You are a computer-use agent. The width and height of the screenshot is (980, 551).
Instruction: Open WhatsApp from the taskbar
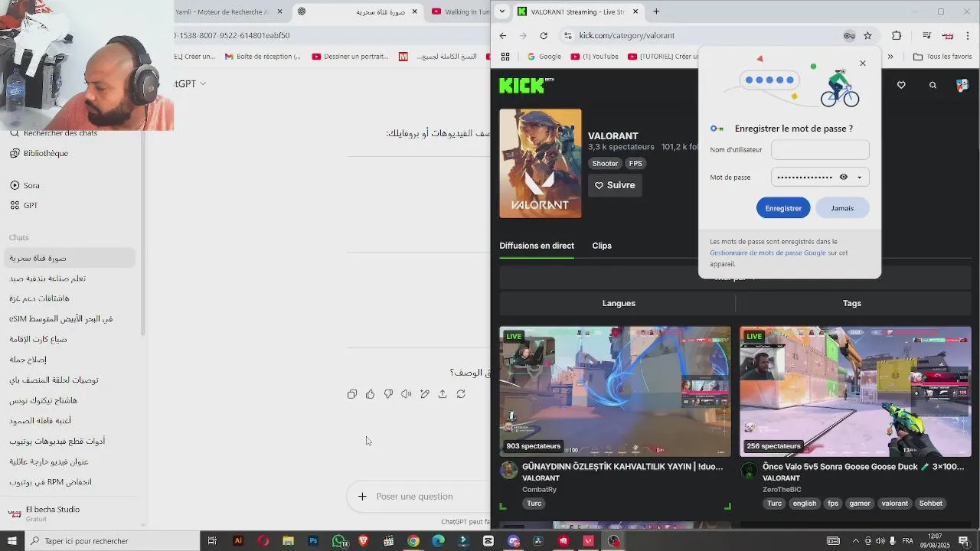click(338, 541)
